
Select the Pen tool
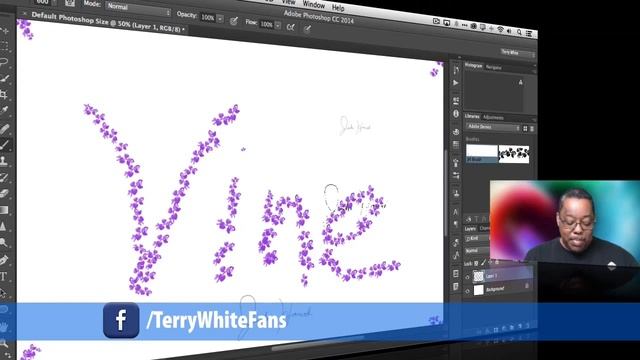click(4, 260)
